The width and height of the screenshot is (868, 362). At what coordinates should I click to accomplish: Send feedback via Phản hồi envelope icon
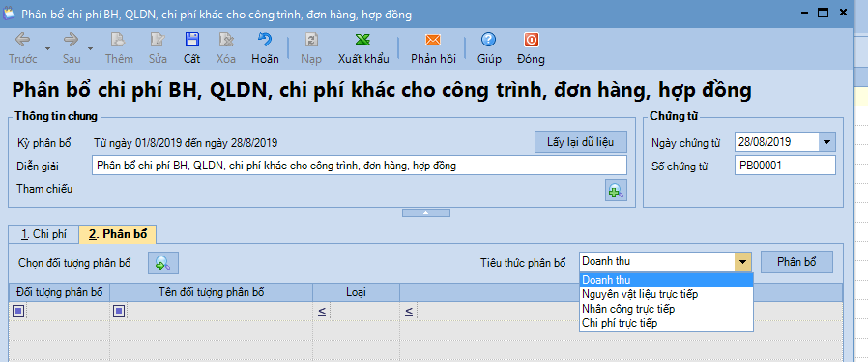[x=433, y=40]
